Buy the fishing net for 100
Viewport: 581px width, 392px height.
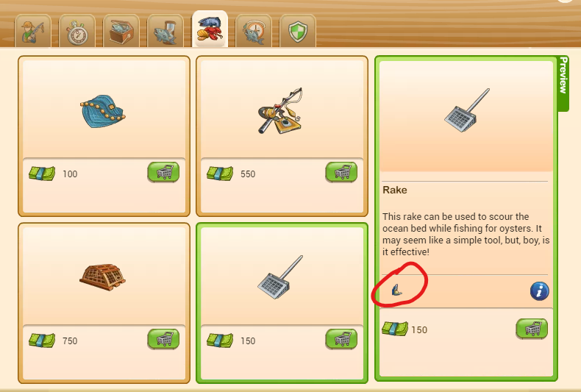[163, 172]
